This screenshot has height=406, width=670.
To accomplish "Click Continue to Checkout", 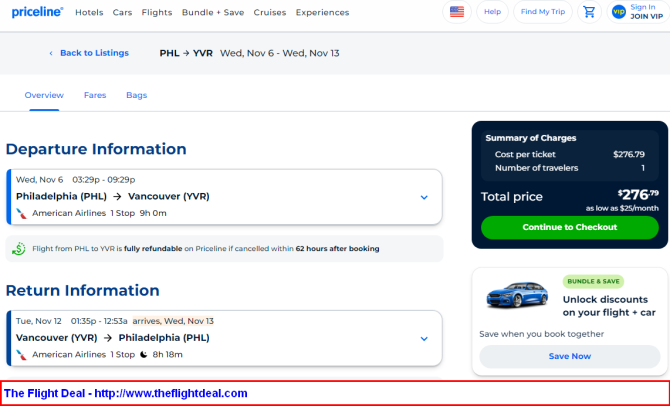I will (570, 227).
